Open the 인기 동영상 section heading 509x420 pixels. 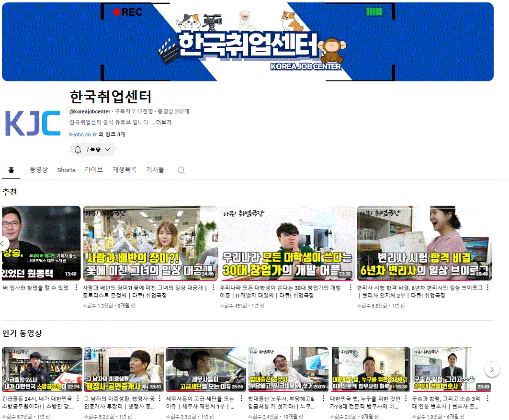(x=22, y=333)
